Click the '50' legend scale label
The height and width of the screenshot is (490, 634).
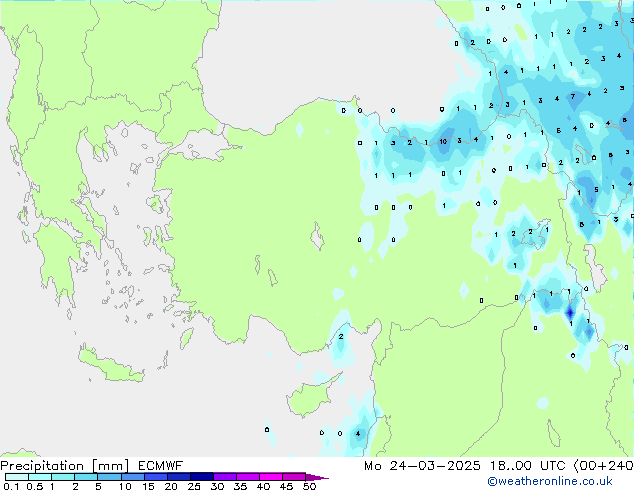tap(309, 486)
